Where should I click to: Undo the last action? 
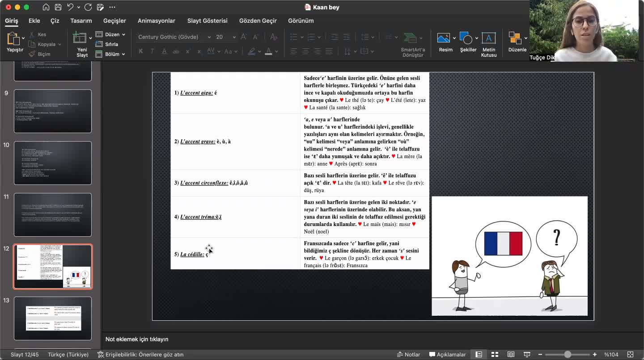[70, 7]
